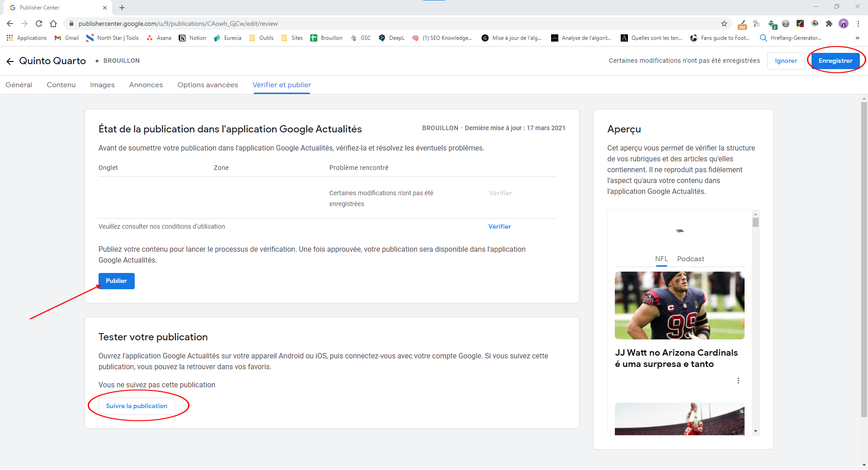Open the Outils bookmarks folder

click(262, 38)
